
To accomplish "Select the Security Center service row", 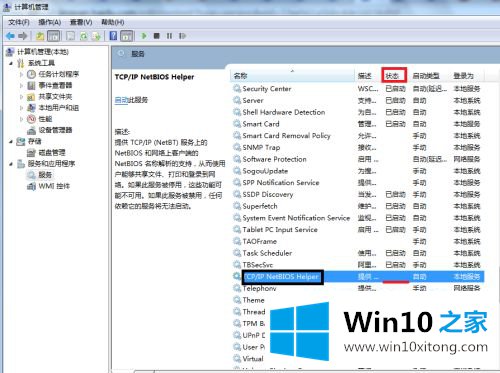I will [x=358, y=89].
